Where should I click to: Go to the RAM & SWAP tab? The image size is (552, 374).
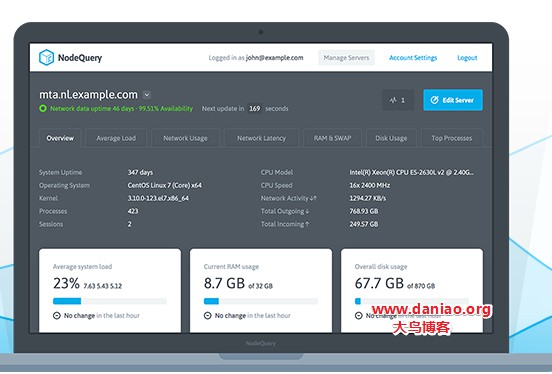(332, 138)
